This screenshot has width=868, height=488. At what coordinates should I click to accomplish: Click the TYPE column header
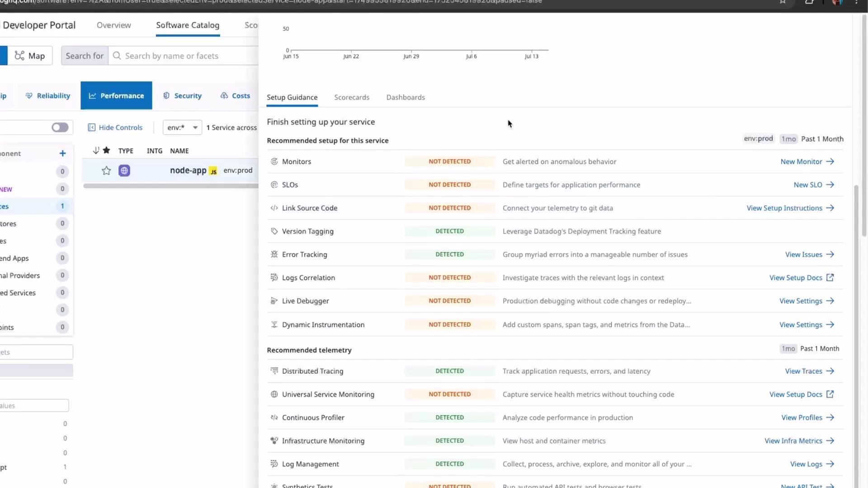[126, 151]
